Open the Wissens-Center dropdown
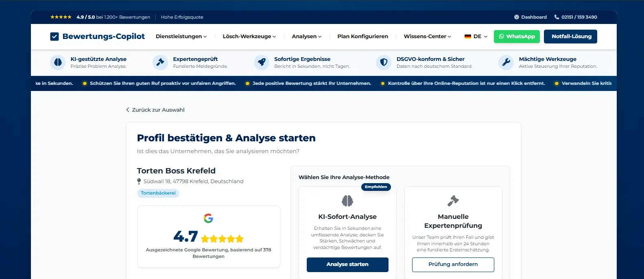 coord(427,37)
